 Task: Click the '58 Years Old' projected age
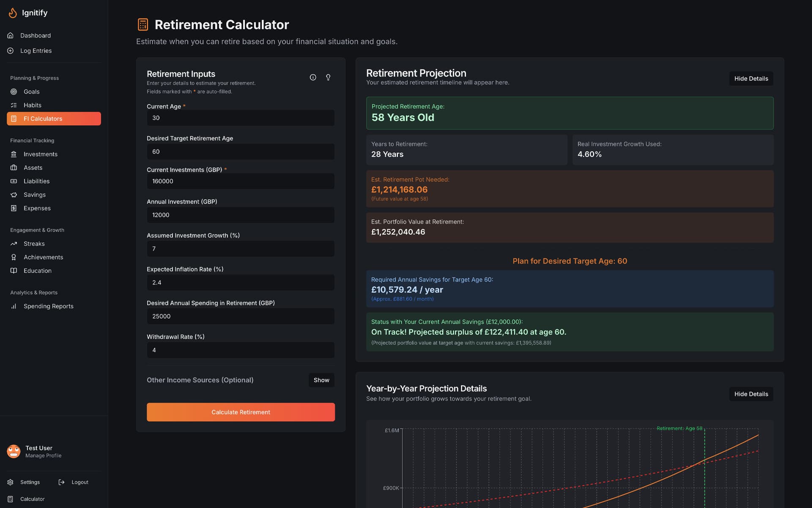(403, 118)
